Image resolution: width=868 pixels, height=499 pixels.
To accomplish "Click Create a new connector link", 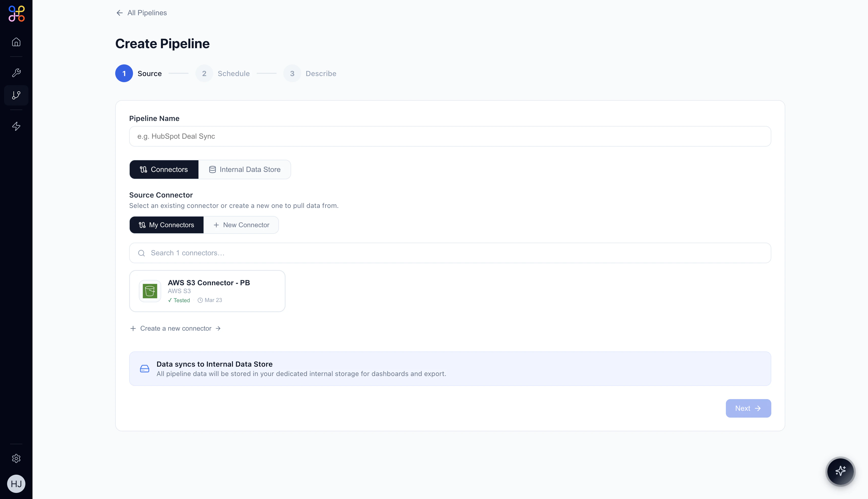I will [175, 328].
